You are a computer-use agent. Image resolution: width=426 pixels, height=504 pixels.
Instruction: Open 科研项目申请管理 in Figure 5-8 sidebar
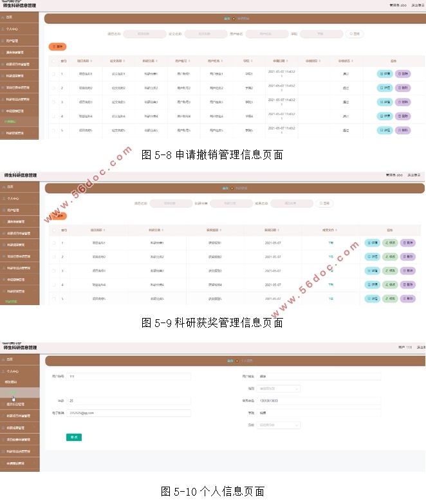point(19,64)
